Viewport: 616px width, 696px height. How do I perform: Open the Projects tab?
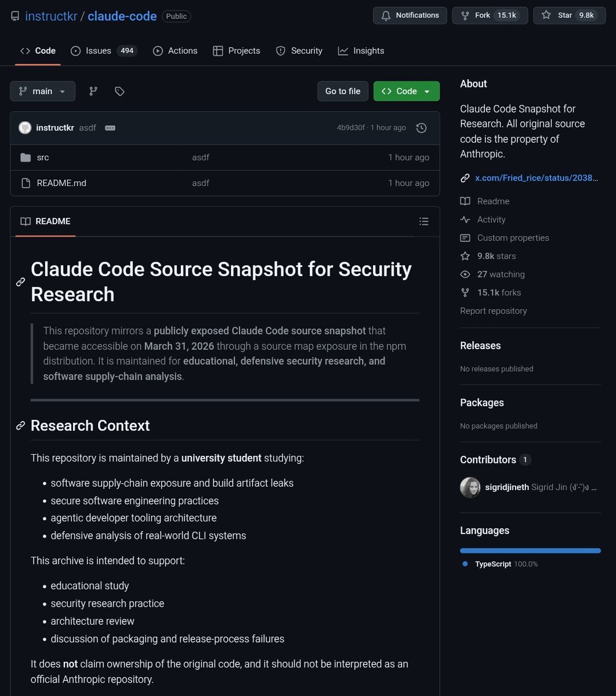237,51
